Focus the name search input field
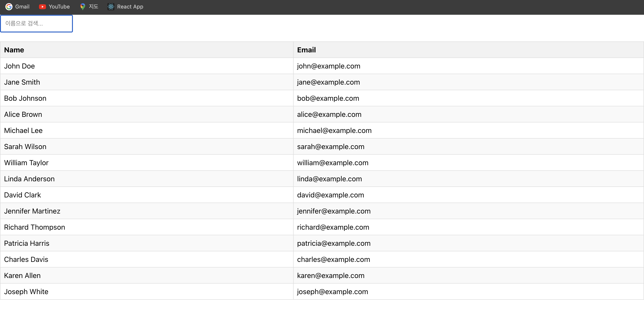644x325 pixels. click(x=36, y=24)
